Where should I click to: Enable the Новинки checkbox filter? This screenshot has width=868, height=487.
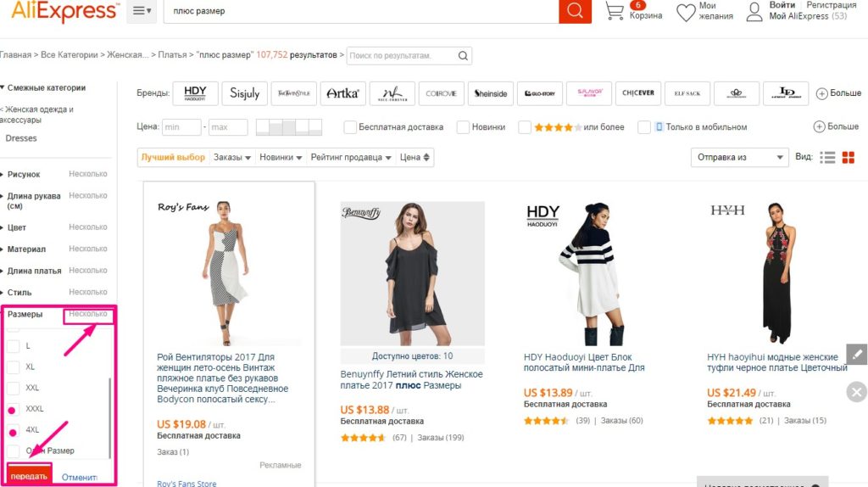[463, 127]
